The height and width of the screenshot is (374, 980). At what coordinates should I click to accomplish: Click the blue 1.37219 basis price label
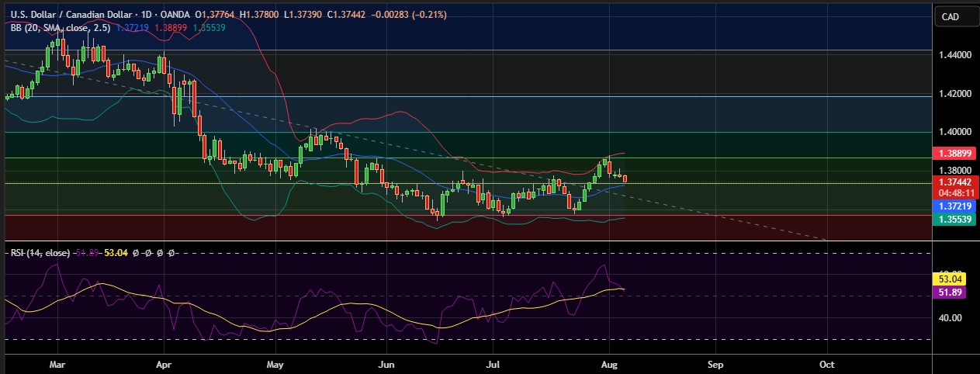tap(953, 206)
